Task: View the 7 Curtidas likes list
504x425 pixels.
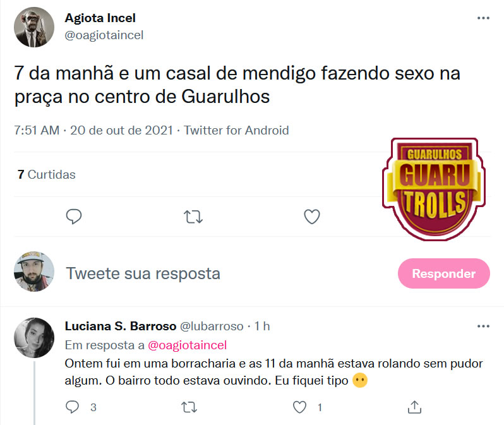Action: [47, 174]
